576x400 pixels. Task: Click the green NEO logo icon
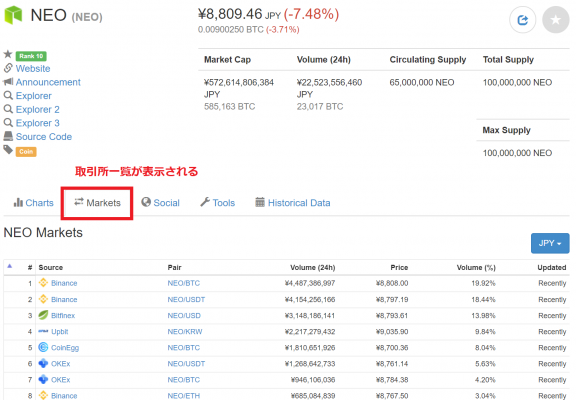[13, 15]
